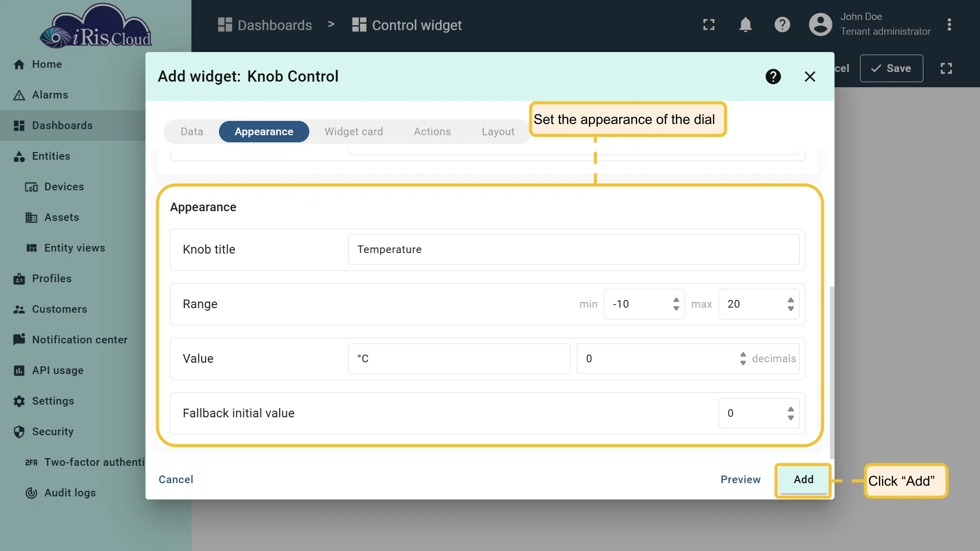Click the dashboard expand icon beside Save
Viewport: 980px width, 551px height.
[x=946, y=68]
